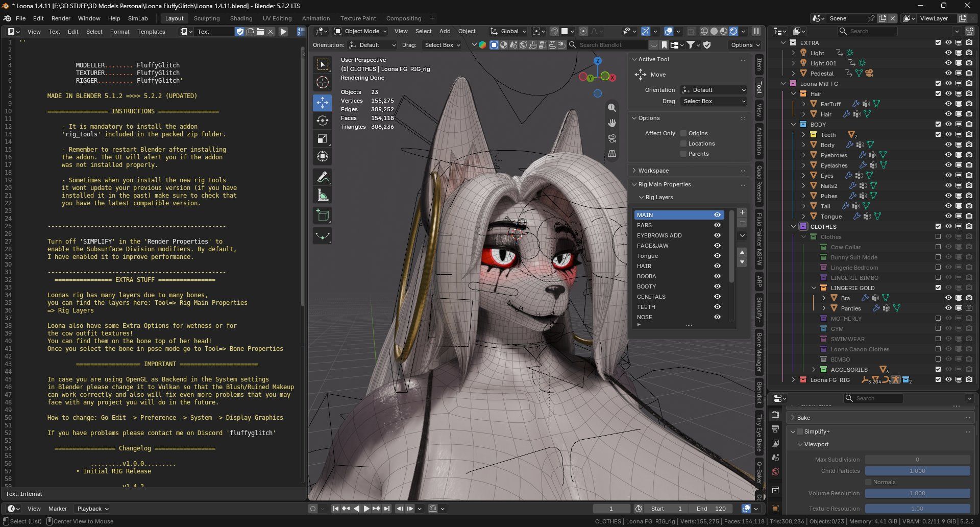
Task: Open the viewport Add menu
Action: coord(445,31)
